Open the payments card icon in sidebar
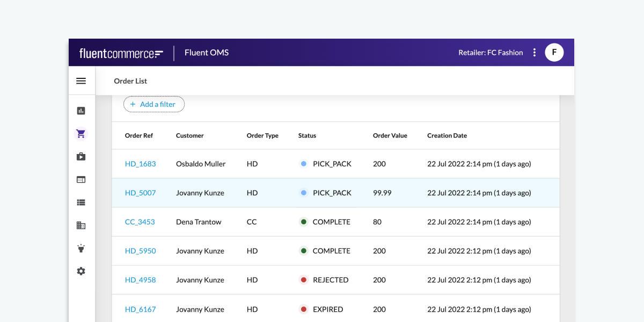 click(81, 179)
